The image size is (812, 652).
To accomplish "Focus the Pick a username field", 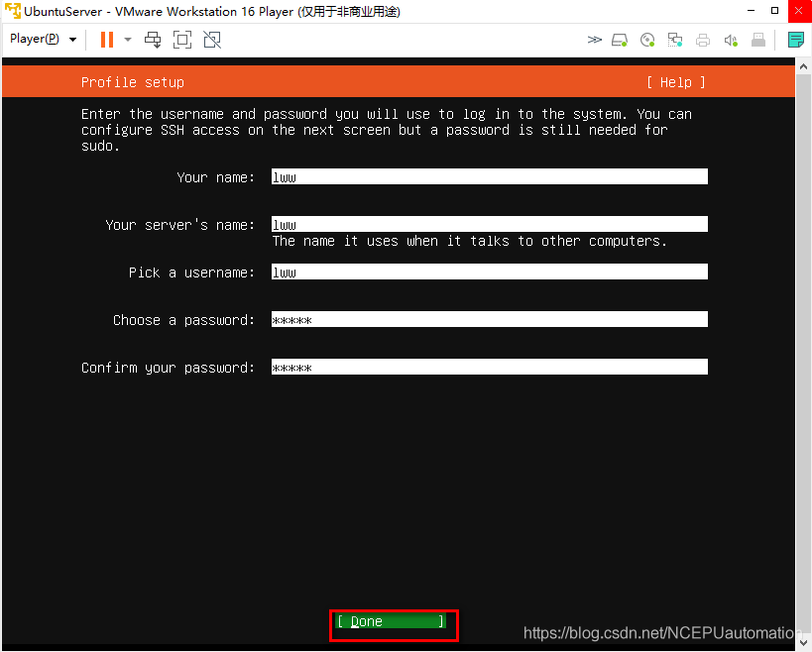I will click(490, 272).
